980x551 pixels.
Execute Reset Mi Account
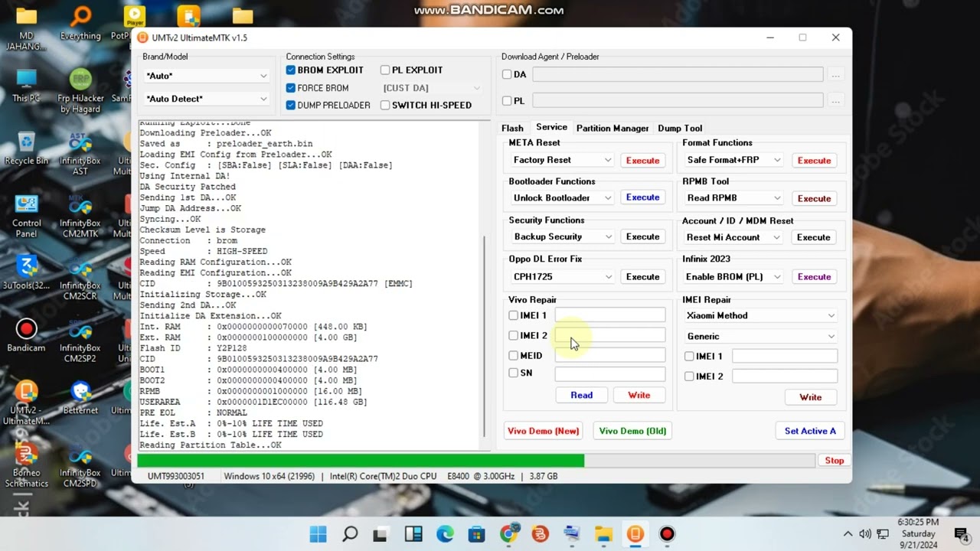813,237
